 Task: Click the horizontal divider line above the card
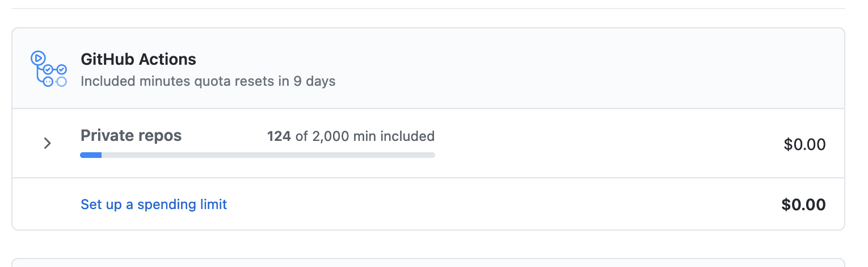click(428, 9)
